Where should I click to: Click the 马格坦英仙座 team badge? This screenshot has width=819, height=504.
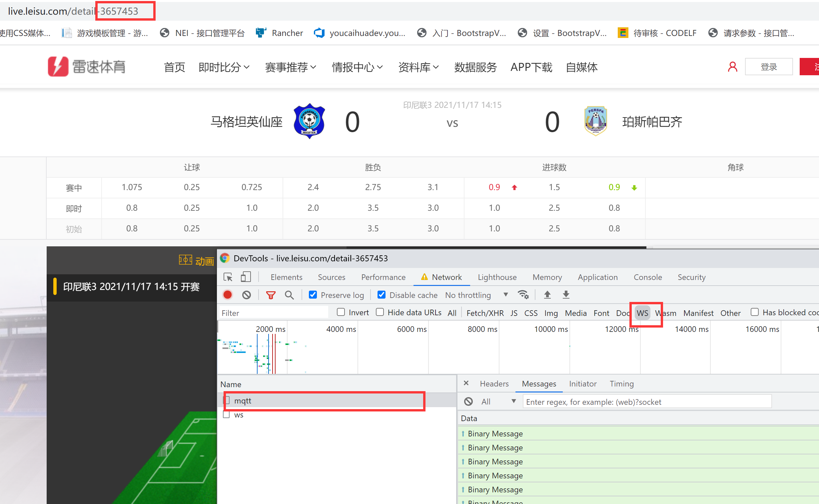[x=309, y=121]
